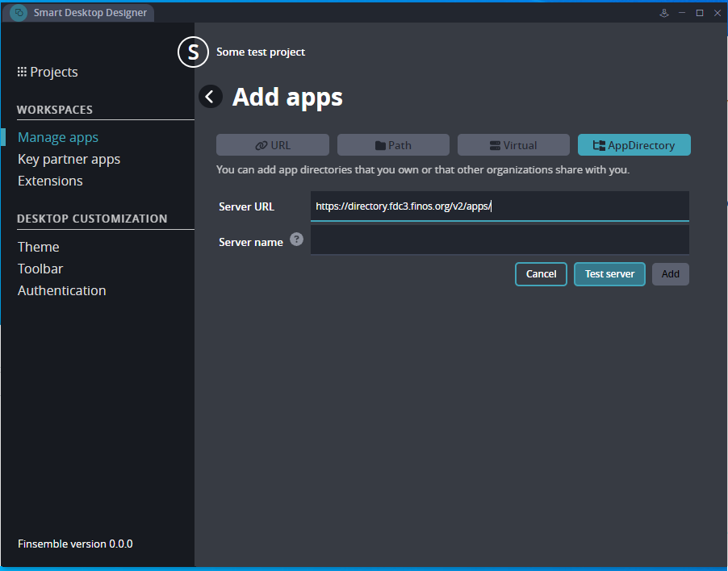Click the Add button
The image size is (728, 571).
pos(671,274)
